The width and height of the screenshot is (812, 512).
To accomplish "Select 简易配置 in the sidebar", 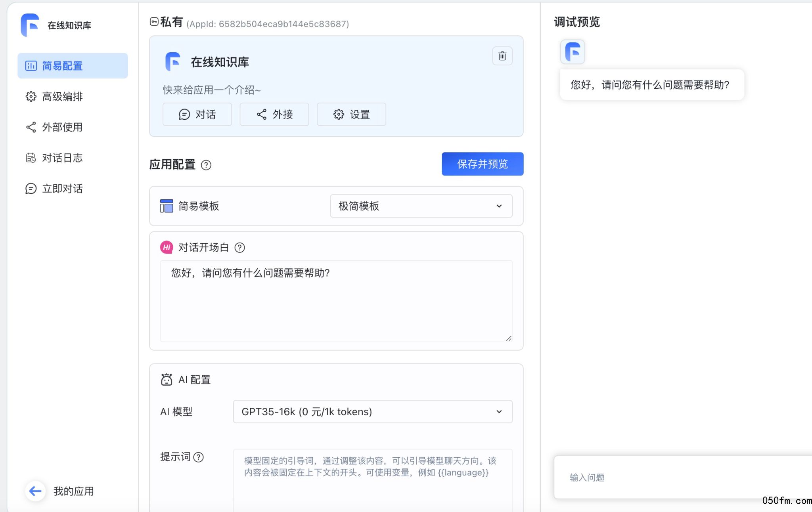I will [73, 66].
